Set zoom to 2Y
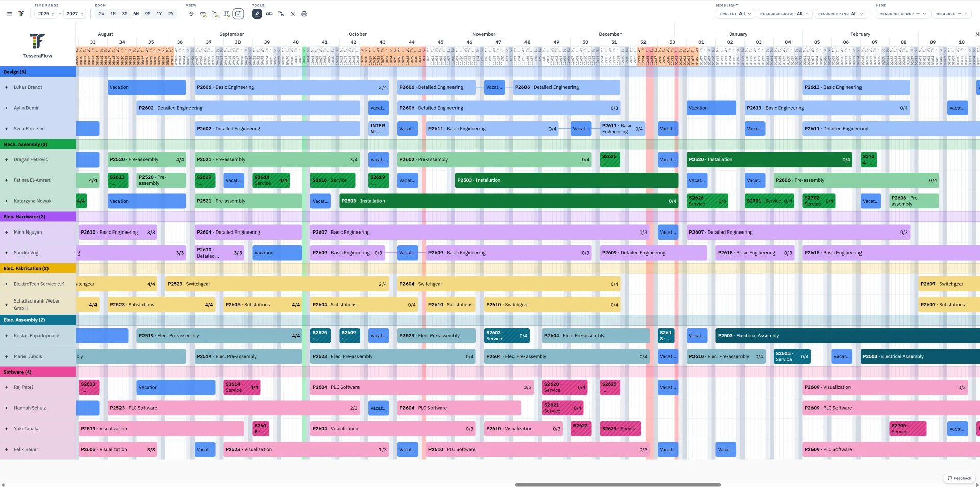The width and height of the screenshot is (980, 487). pyautogui.click(x=171, y=14)
